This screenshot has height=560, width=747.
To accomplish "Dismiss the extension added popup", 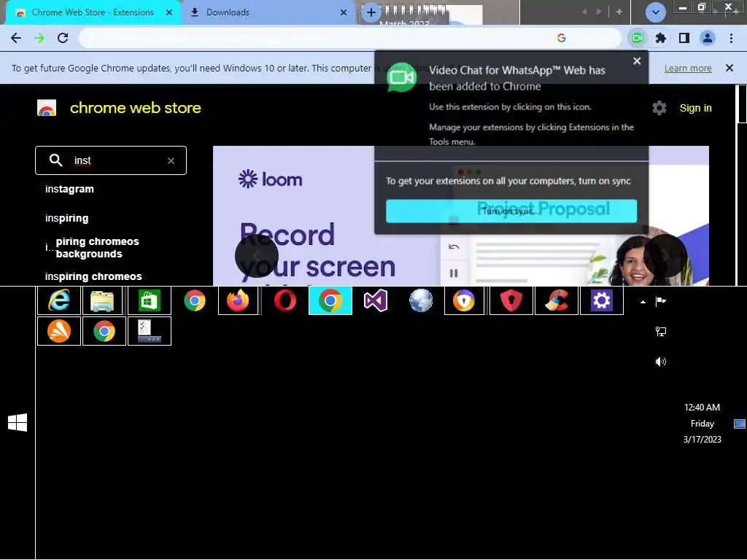I will (637, 61).
